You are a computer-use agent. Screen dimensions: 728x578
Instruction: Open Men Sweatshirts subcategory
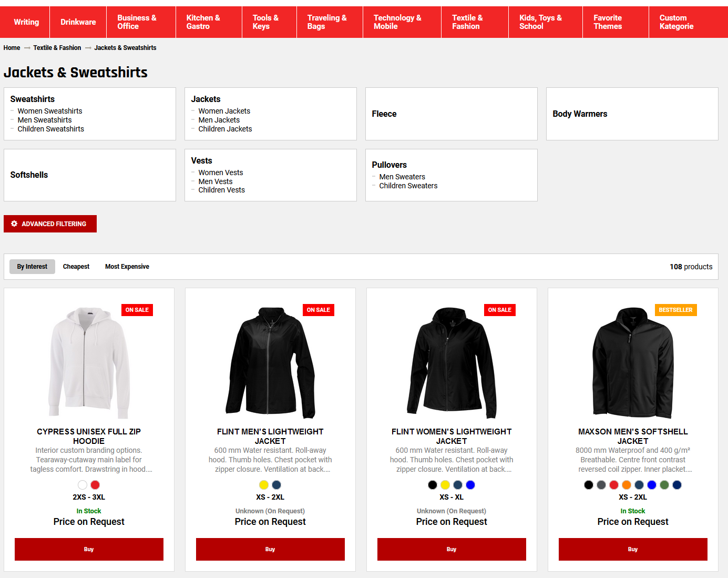coord(45,120)
